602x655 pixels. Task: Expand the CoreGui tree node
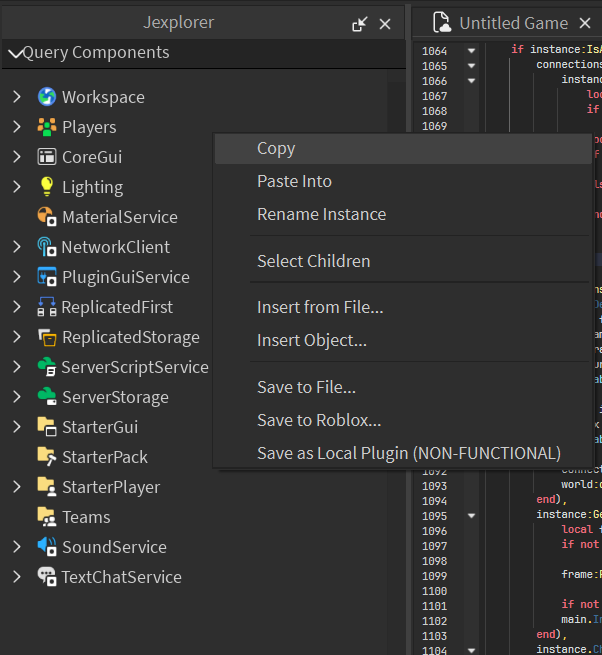(x=17, y=157)
